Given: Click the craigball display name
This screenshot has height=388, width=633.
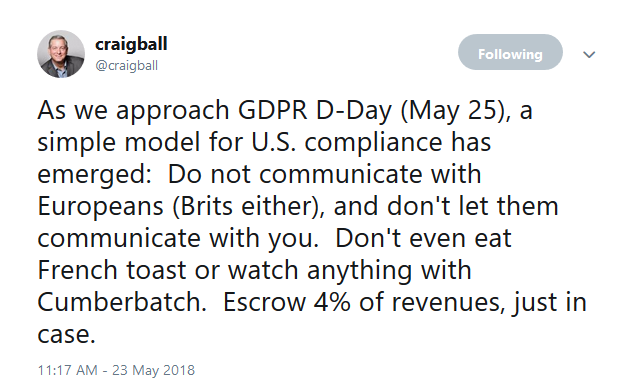Looking at the screenshot, I should 131,44.
